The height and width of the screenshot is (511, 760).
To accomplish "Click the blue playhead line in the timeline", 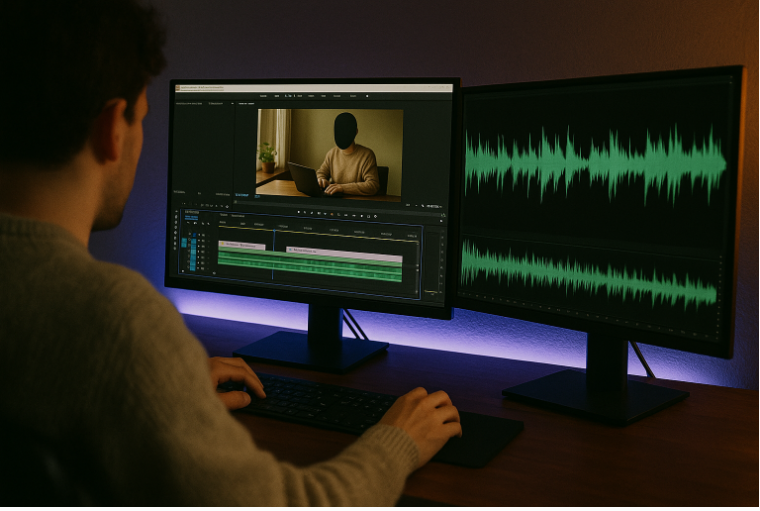I will [274, 255].
